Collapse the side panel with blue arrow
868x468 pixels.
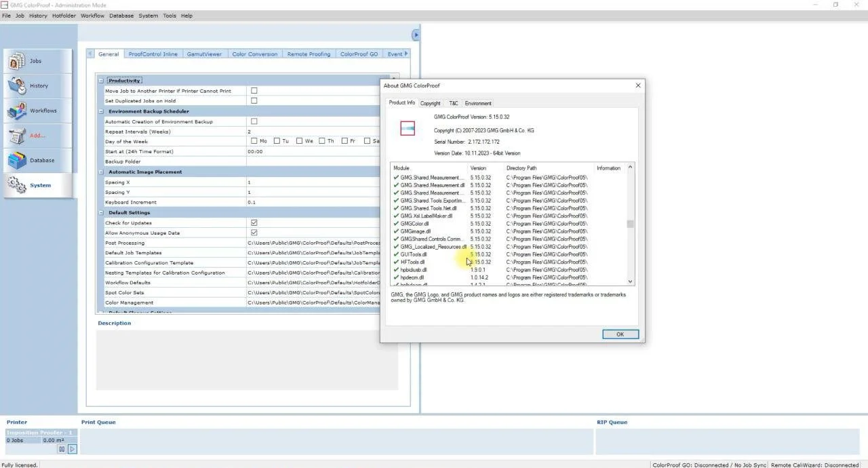coord(416,35)
